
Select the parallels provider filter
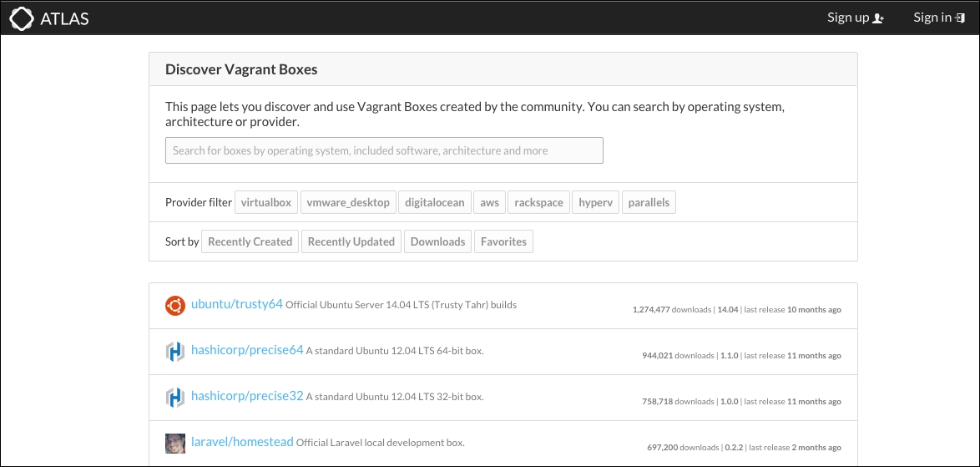coord(649,202)
